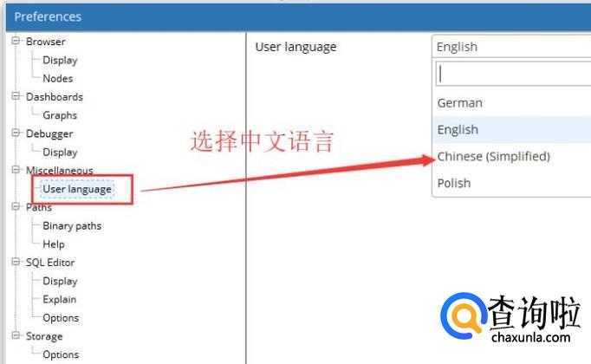Collapse the Dashboards tree node

16,95
